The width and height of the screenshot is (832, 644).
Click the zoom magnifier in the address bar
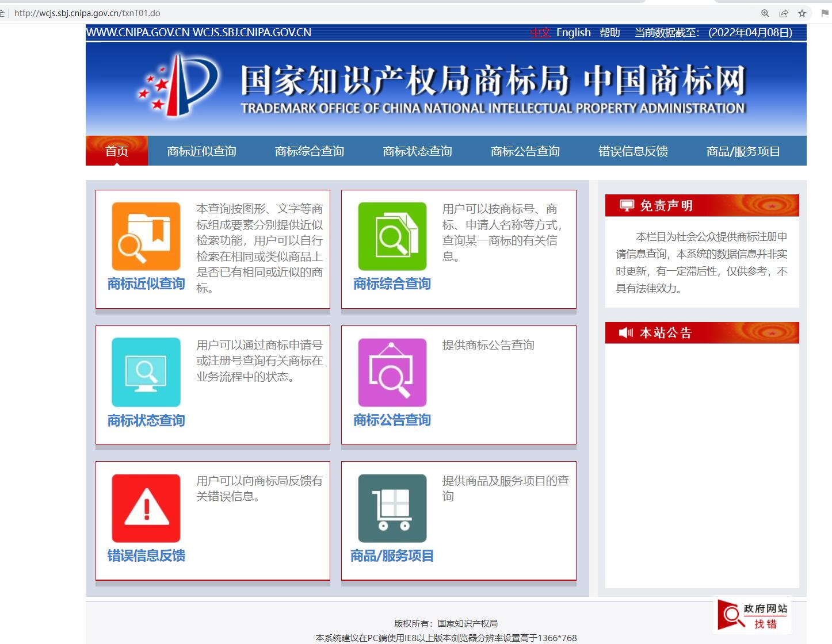point(765,13)
